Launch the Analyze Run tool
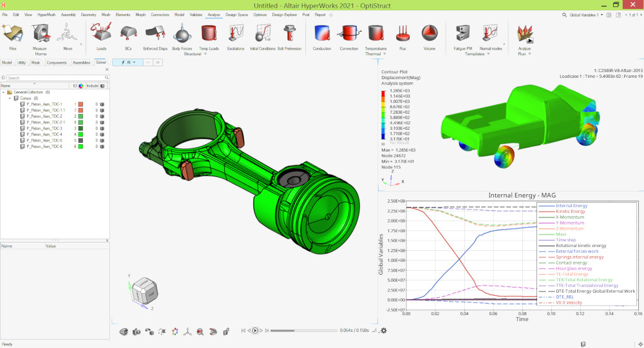The width and height of the screenshot is (644, 348). coord(524,33)
